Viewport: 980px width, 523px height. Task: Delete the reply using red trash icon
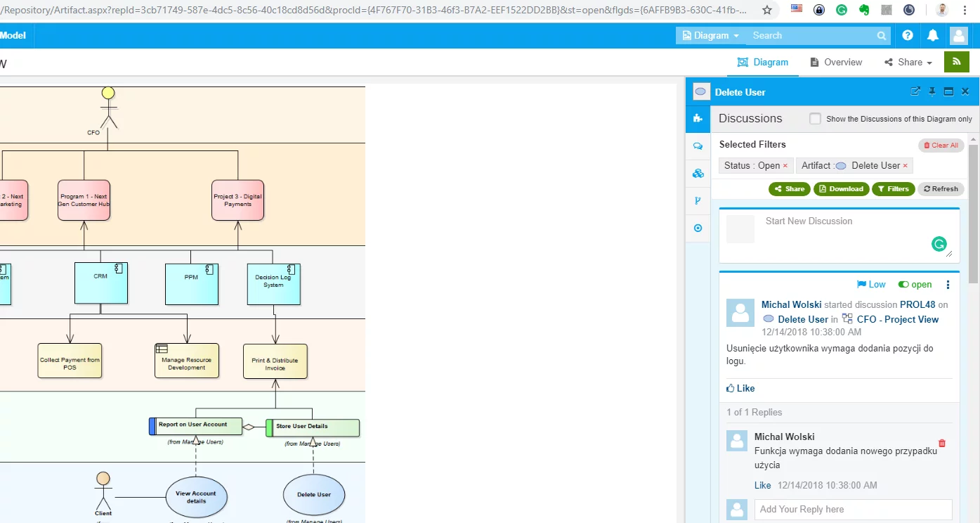[x=942, y=443]
